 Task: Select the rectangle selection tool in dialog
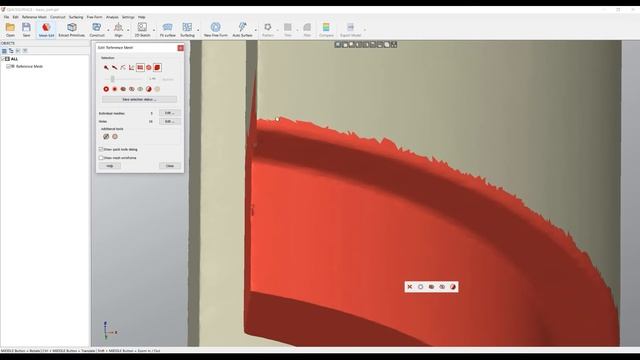click(x=140, y=67)
